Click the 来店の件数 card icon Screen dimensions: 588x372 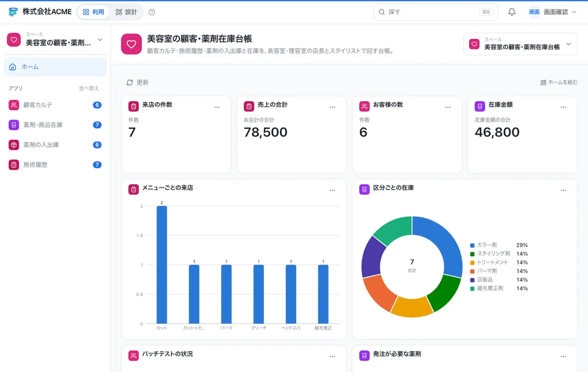(x=134, y=107)
